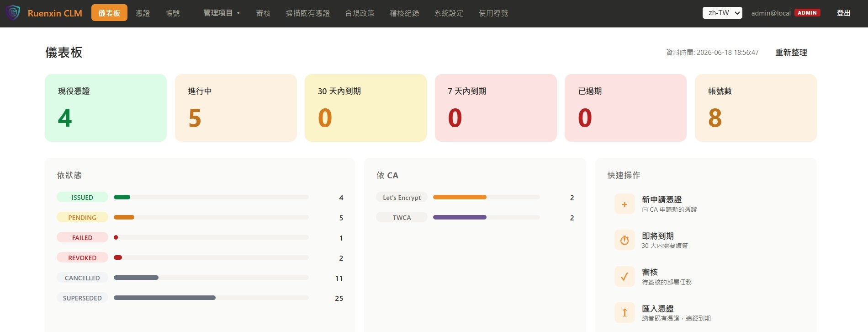Click the 依狀態 panel heading

point(69,175)
